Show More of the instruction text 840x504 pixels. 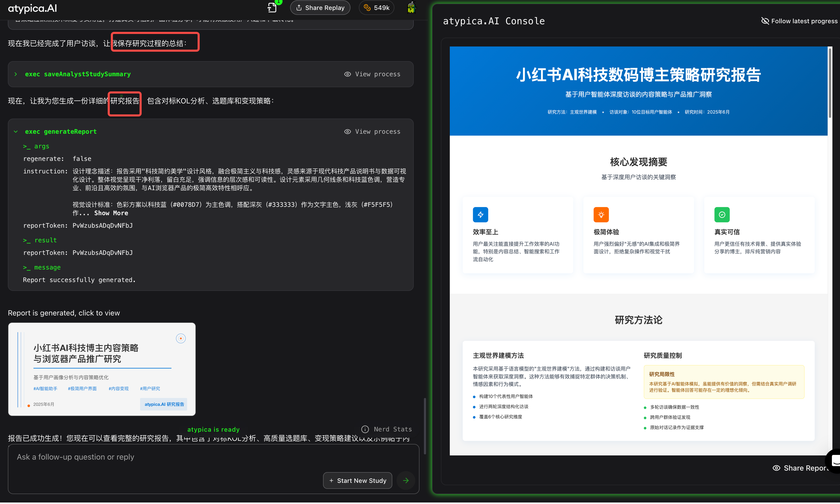click(x=111, y=213)
